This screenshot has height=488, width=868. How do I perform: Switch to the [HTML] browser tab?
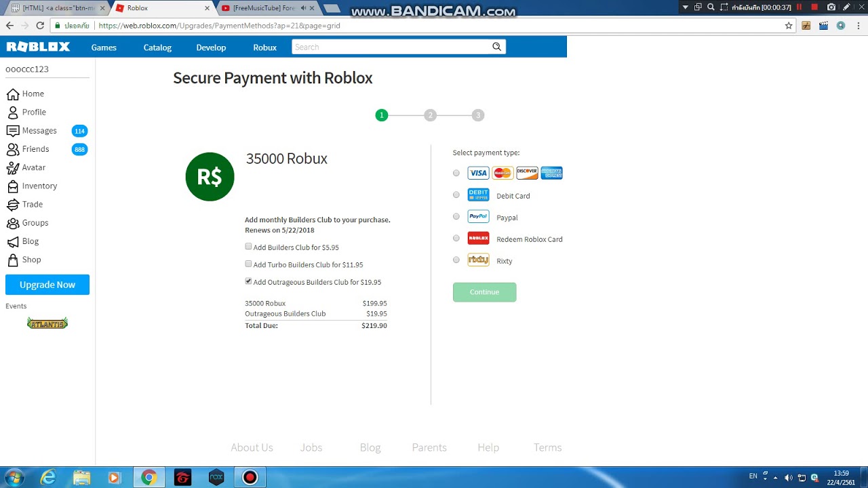[57, 8]
